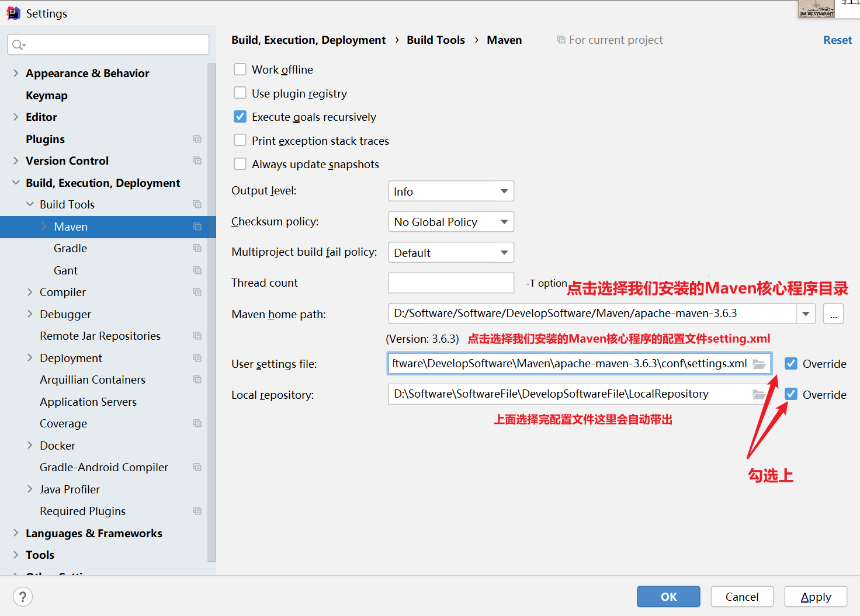Click the settings tree vertical scrollbar
Screen dimensions: 860x616
coord(211,312)
